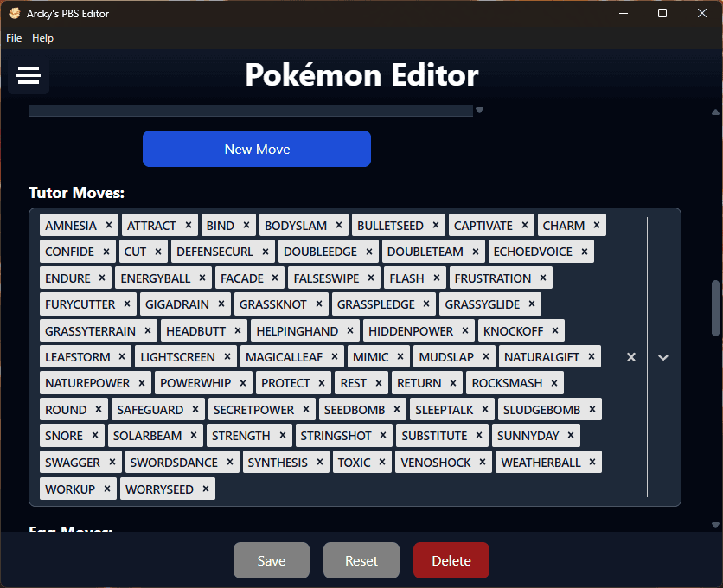Click the vertical scrollbar thumb
The height and width of the screenshot is (588, 723).
coord(715,307)
